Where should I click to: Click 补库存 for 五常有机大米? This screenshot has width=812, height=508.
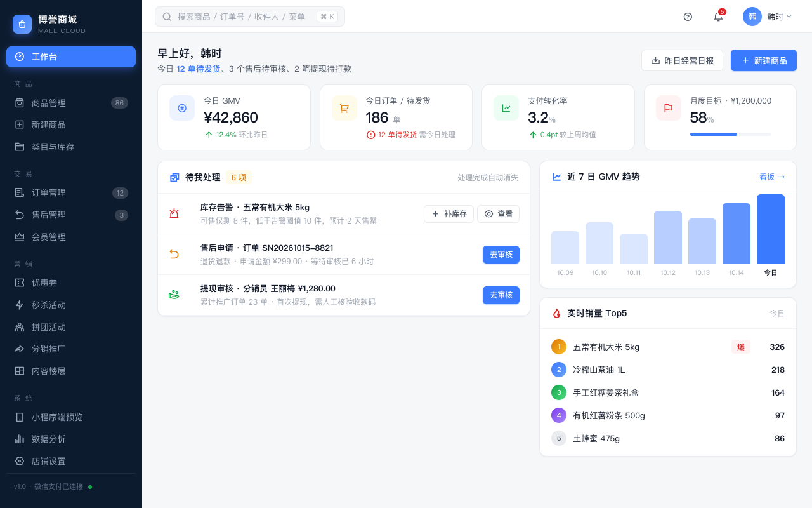click(x=449, y=214)
